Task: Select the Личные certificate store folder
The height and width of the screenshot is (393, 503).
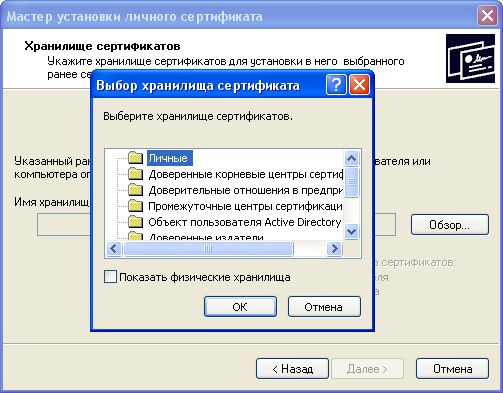Action: click(x=170, y=158)
